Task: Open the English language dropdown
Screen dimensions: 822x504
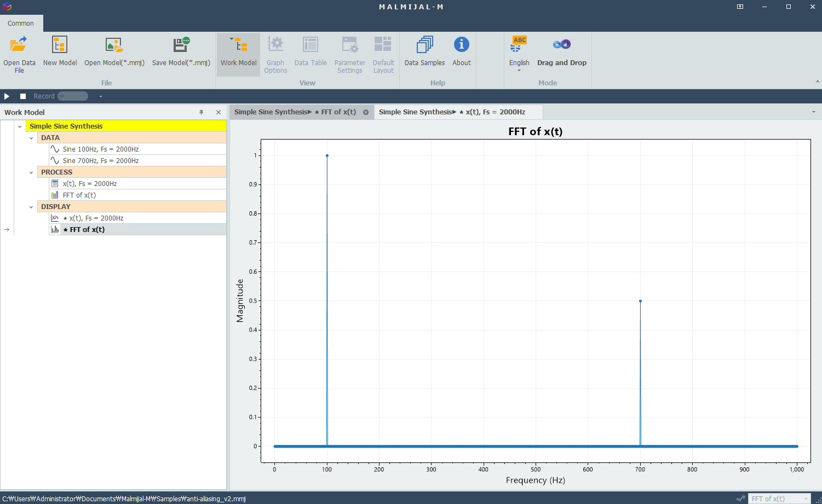Action: click(x=519, y=54)
